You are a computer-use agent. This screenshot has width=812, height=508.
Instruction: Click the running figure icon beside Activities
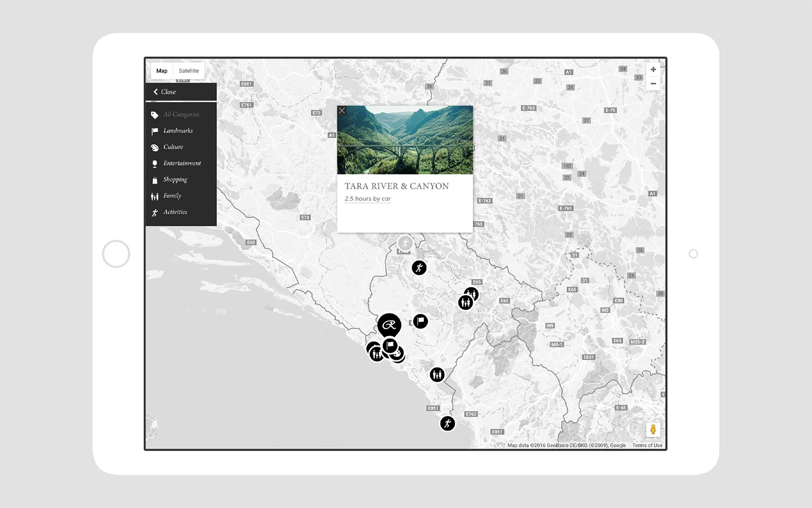pyautogui.click(x=154, y=213)
